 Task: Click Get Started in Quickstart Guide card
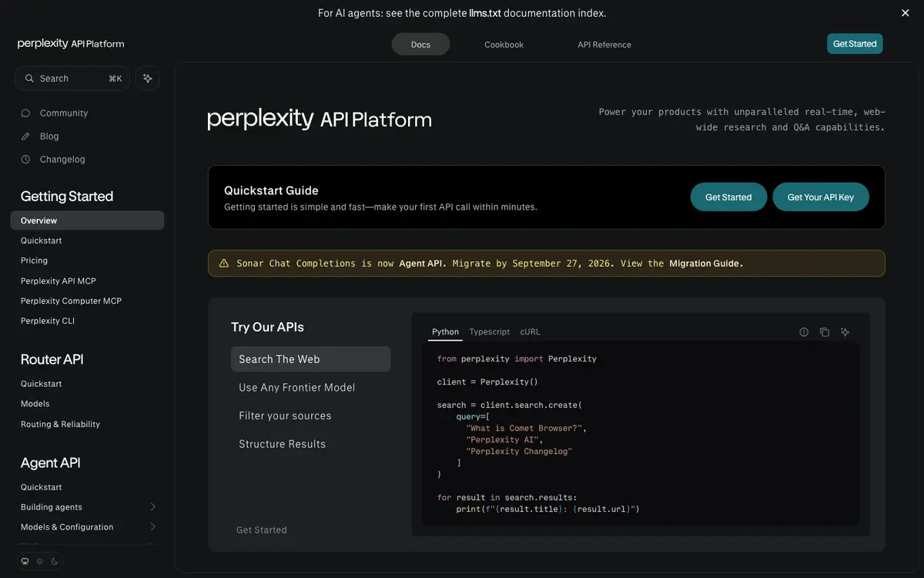tap(728, 197)
